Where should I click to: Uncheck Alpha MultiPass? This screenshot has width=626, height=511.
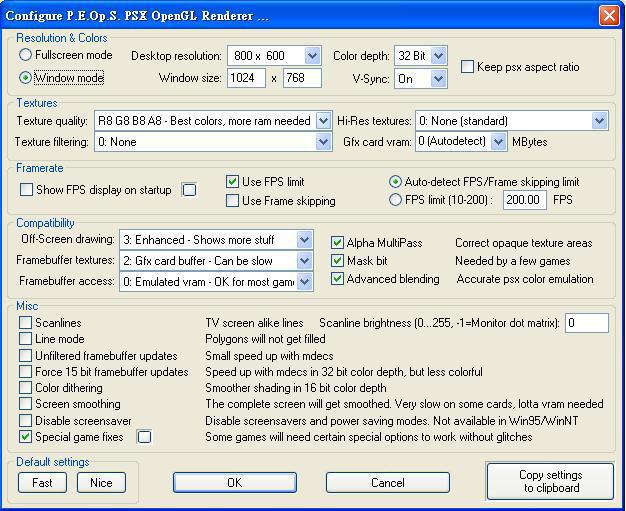337,242
